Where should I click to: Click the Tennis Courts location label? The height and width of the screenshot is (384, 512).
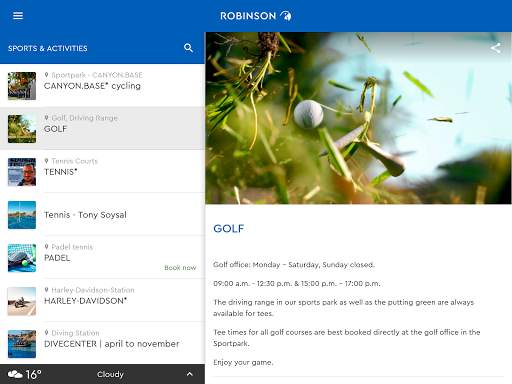(75, 161)
